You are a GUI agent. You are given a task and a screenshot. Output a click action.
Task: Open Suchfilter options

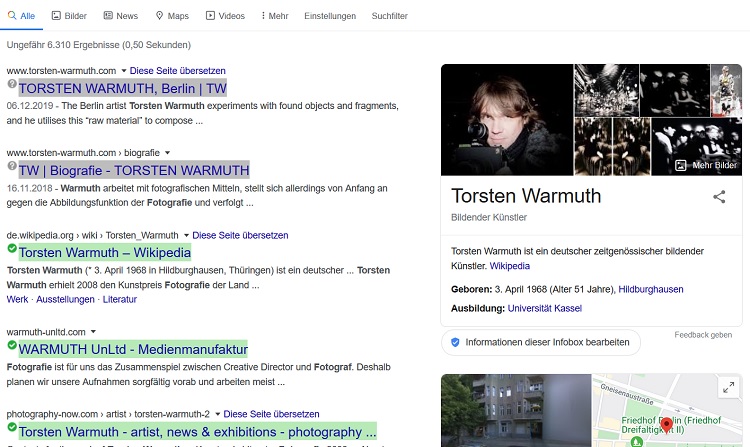click(389, 16)
